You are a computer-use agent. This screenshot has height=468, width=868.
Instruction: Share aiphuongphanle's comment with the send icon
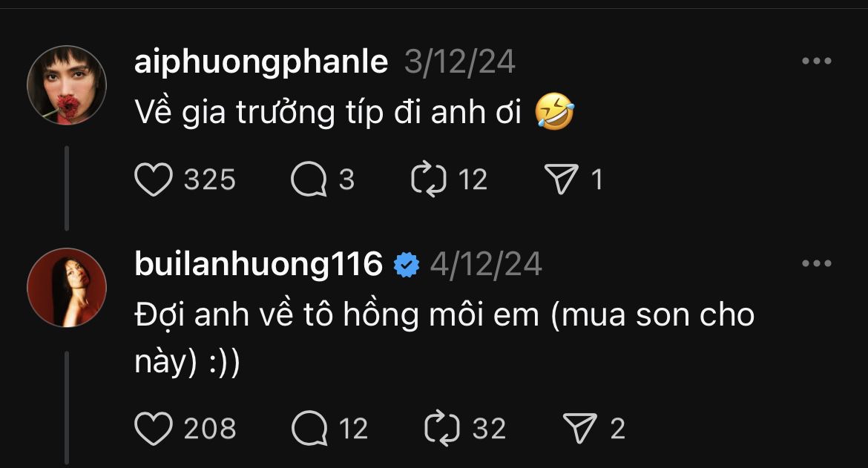coord(562,180)
